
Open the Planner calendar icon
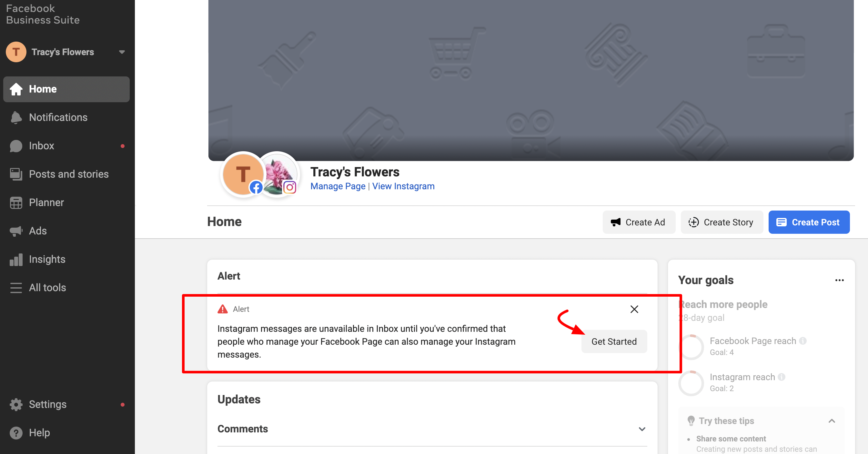[x=16, y=202]
